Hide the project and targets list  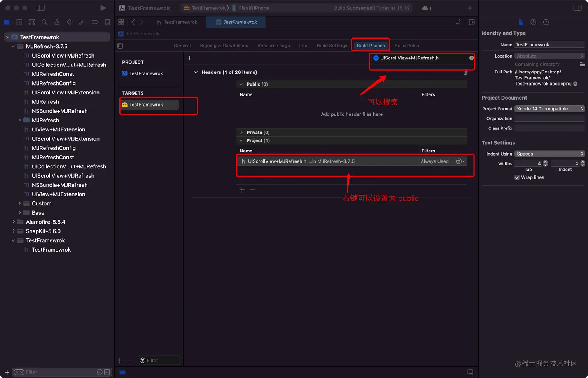[x=120, y=46]
